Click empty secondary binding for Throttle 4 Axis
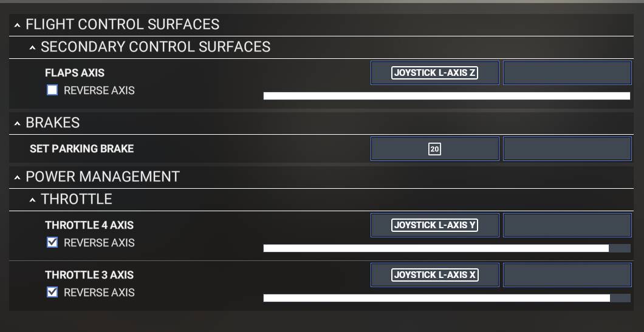The height and width of the screenshot is (332, 644). 567,225
